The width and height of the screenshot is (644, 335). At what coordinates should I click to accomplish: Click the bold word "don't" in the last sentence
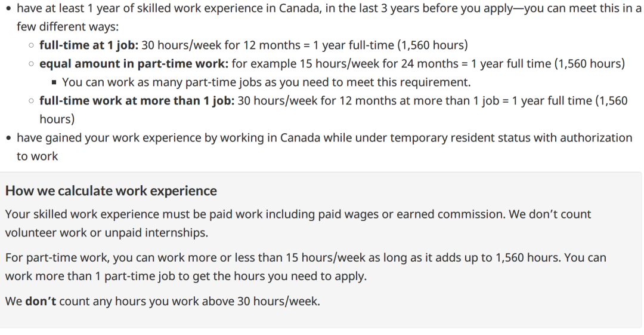coord(41,301)
